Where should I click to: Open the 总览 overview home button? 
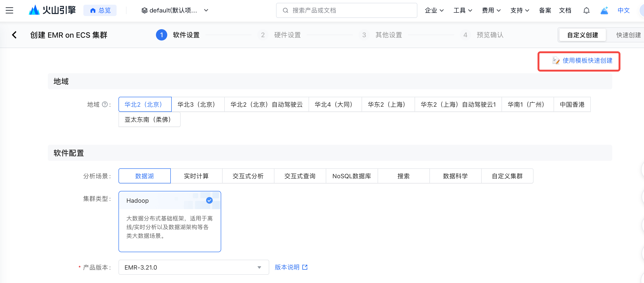[x=100, y=10]
